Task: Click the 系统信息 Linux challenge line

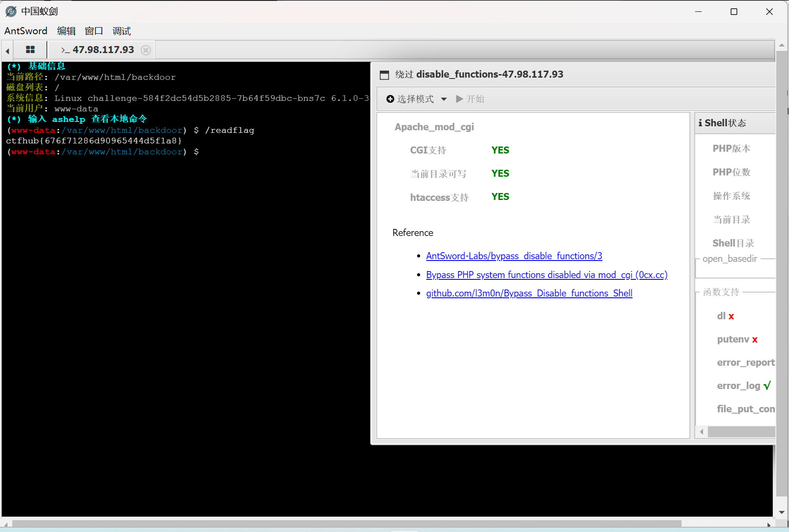Action: [x=187, y=98]
